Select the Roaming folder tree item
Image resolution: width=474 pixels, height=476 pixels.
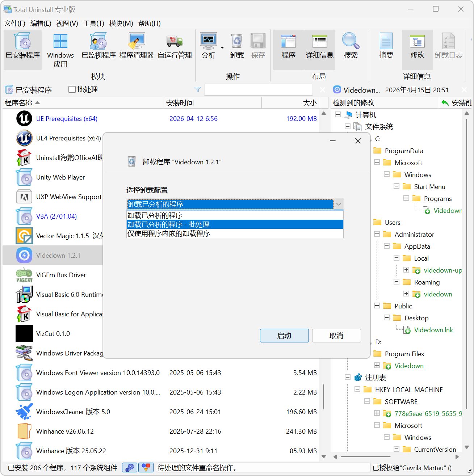427,282
